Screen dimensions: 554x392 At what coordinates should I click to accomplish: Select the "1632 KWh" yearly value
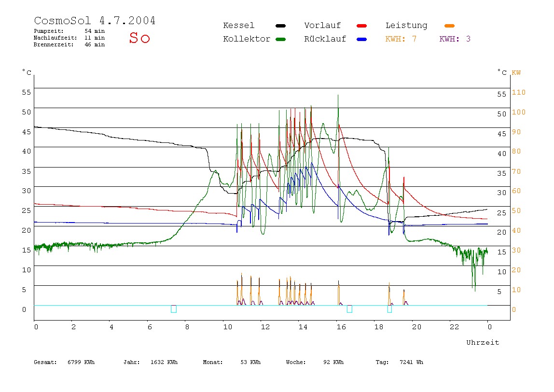(164, 362)
